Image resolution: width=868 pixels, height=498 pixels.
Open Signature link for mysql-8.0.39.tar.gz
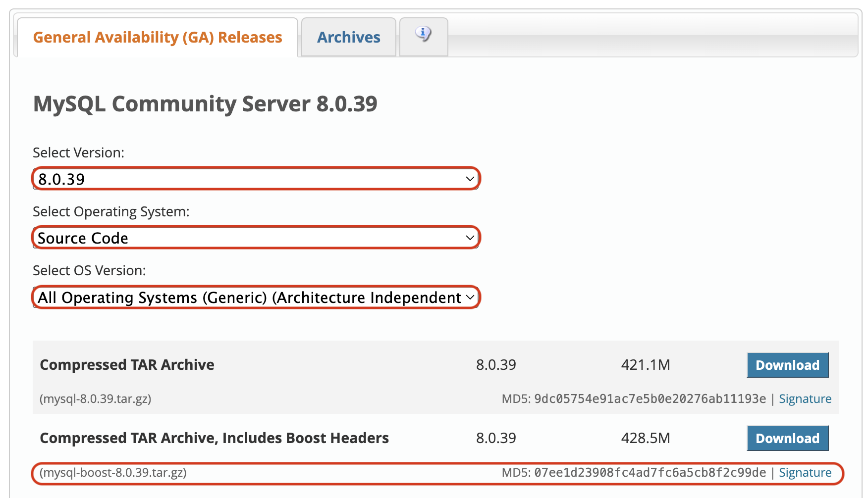click(805, 399)
